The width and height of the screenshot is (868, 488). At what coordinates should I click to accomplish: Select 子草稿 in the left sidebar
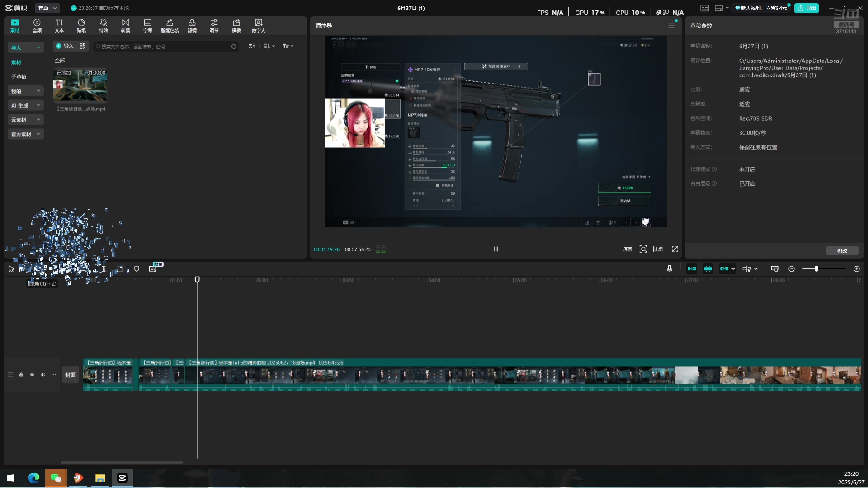pyautogui.click(x=19, y=77)
